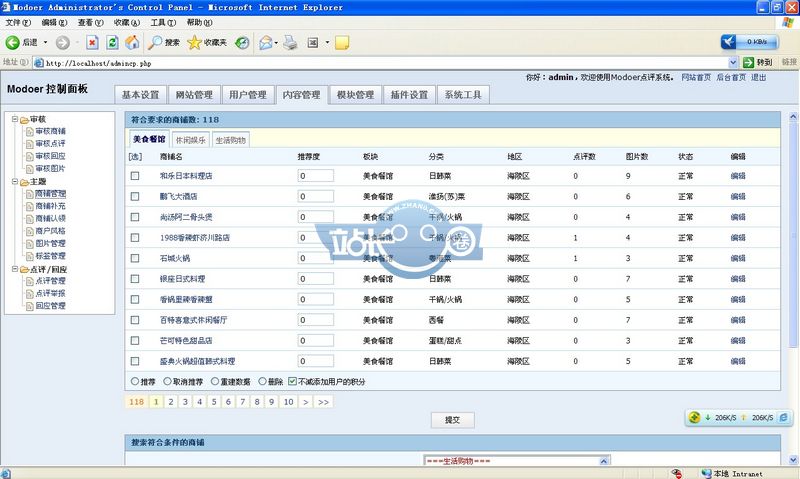Open the 网站首页 link
800x479 pixels.
[x=696, y=78]
